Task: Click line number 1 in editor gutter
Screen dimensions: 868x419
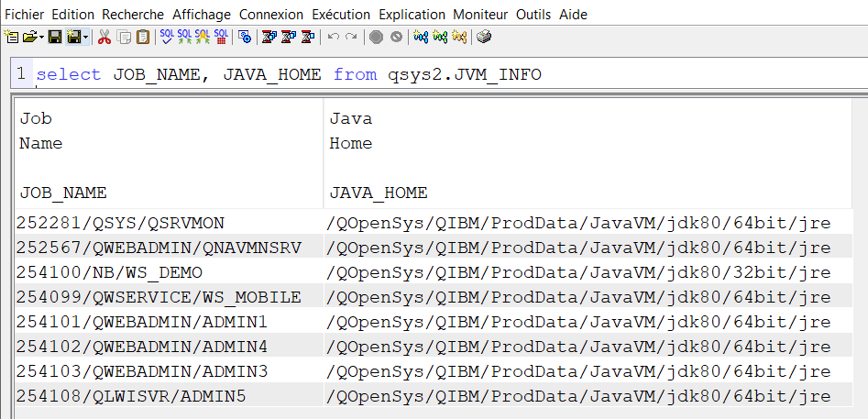Action: [21, 73]
